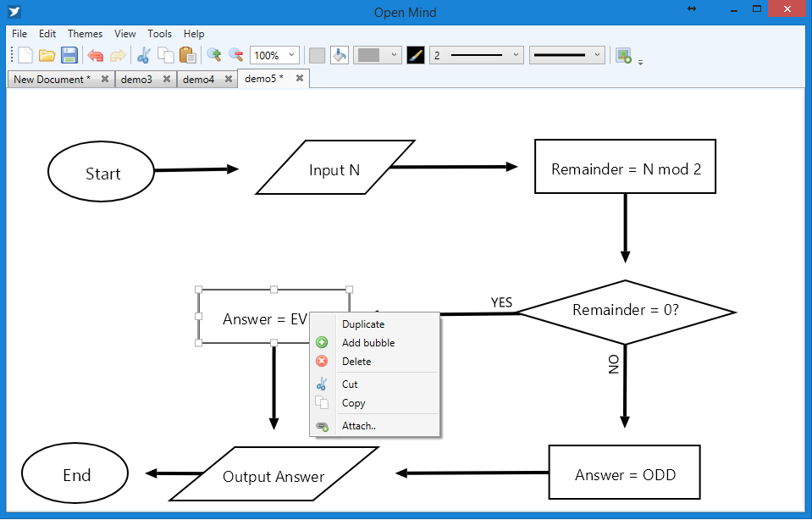Open the gray fill color dropdown
This screenshot has width=812, height=520.
(x=377, y=55)
